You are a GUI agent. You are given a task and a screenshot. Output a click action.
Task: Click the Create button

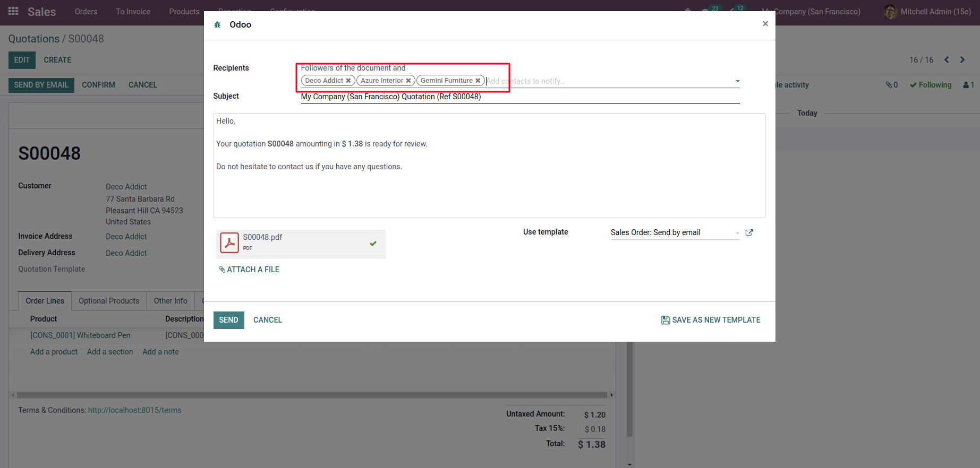coord(57,60)
